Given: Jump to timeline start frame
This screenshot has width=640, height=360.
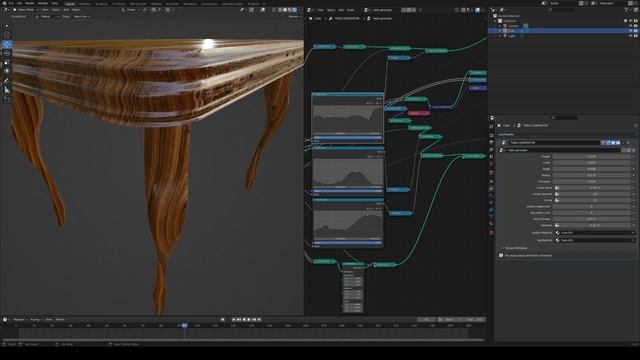Looking at the screenshot, I should click(233, 320).
